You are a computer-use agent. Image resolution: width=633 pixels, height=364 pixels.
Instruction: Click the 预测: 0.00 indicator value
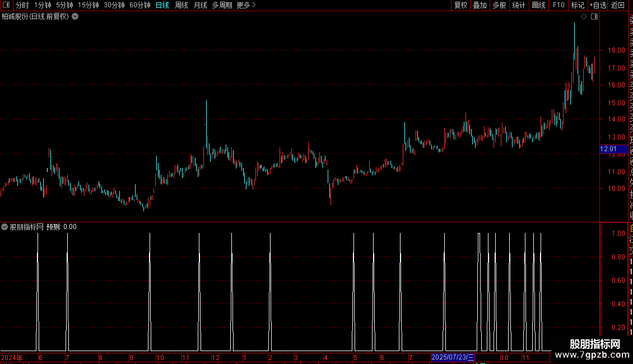(62, 227)
